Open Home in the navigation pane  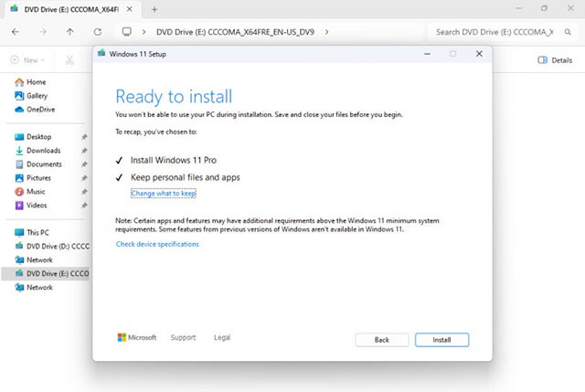(37, 81)
